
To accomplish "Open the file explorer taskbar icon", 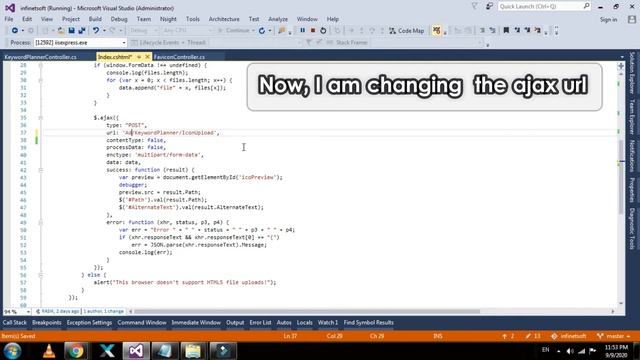I will [193, 351].
